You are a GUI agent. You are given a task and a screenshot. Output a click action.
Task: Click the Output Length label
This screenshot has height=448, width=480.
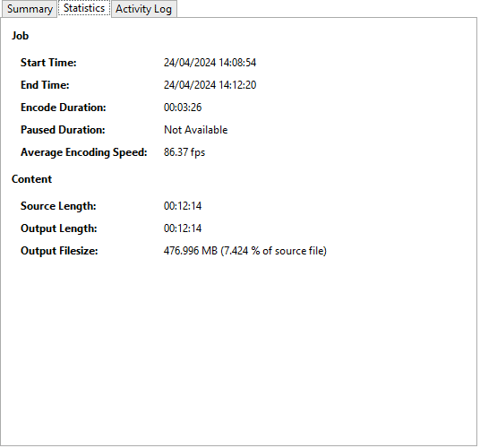[x=59, y=228]
